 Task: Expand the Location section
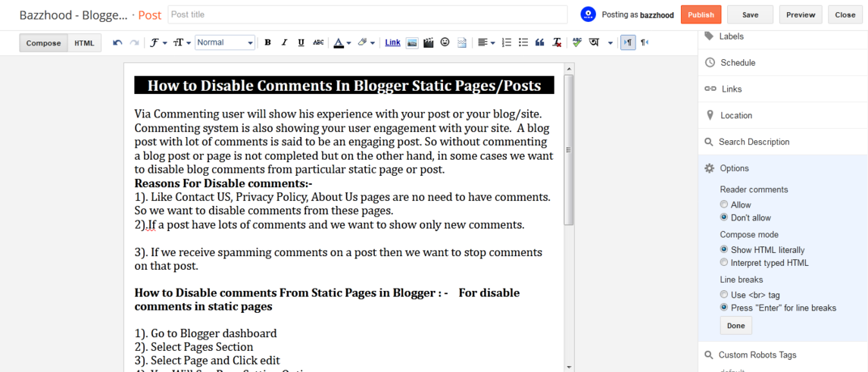click(x=782, y=115)
